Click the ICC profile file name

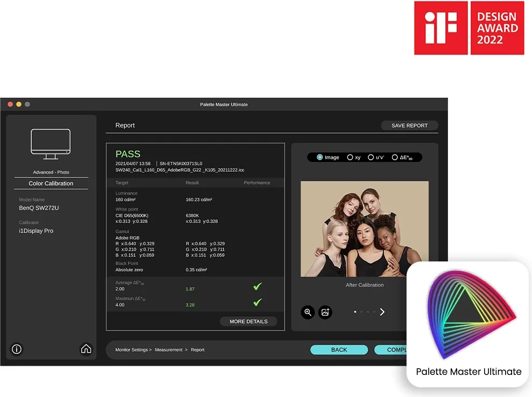[x=180, y=170]
